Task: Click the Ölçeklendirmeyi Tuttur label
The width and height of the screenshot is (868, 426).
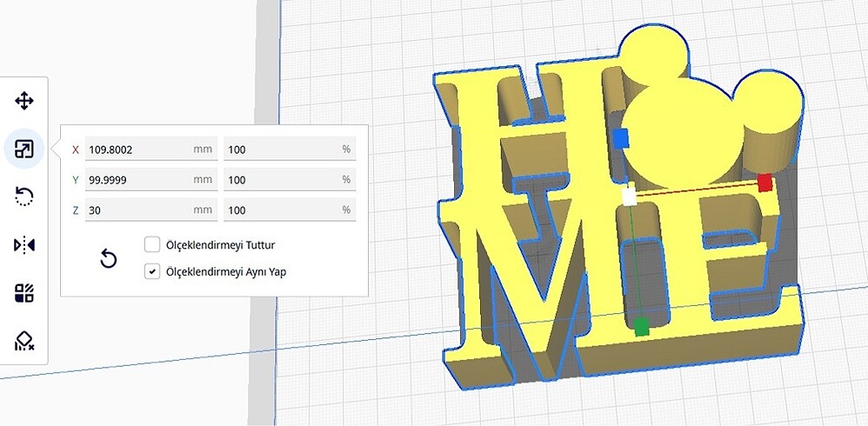Action: point(221,244)
